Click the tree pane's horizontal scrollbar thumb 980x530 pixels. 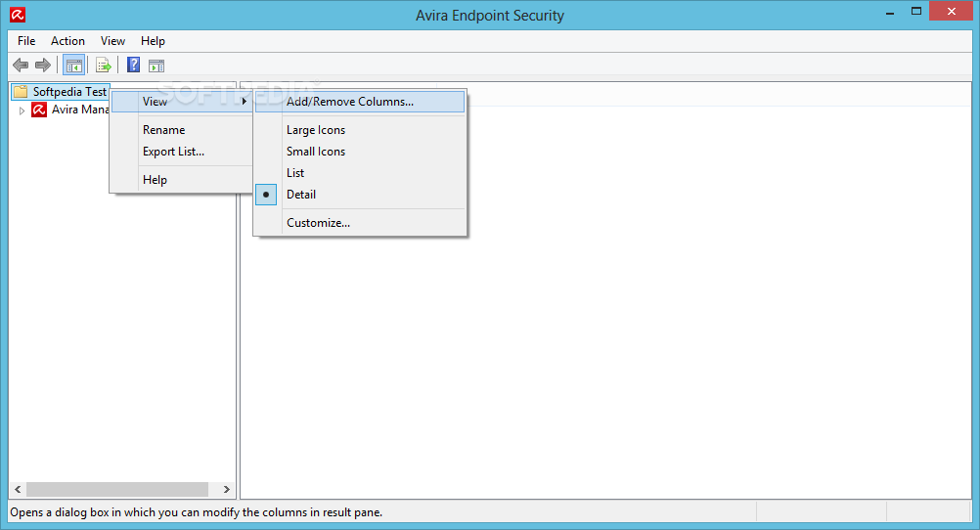(x=116, y=489)
